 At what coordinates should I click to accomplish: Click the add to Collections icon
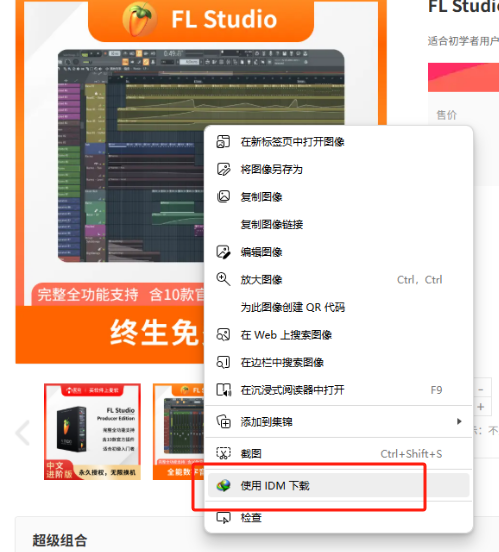pyautogui.click(x=224, y=422)
